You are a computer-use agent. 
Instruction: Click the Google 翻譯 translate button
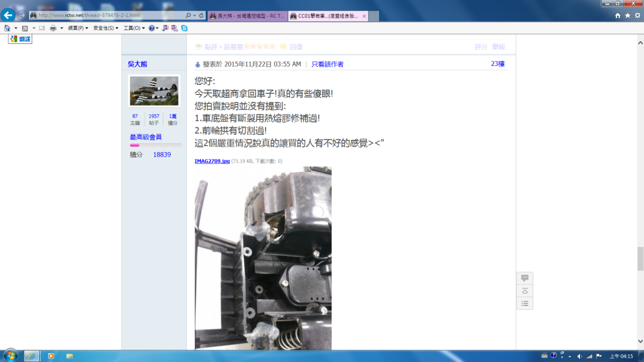point(20,39)
